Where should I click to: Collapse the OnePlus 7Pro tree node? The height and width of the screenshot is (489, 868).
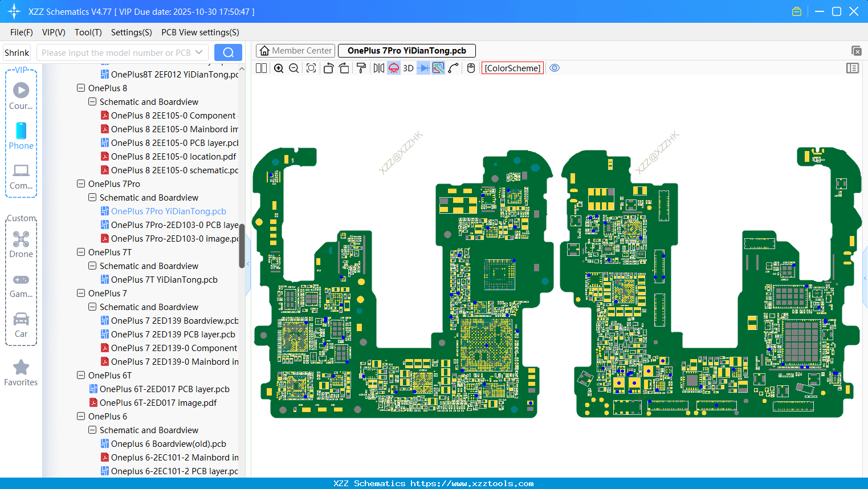[x=81, y=184]
